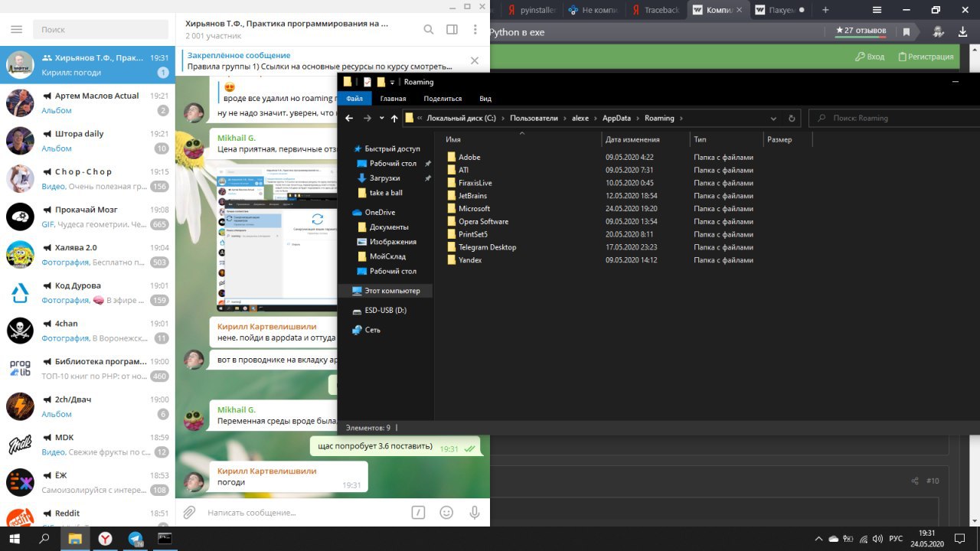Screen dimensions: 980x551
Task: Open chat Штора daily
Action: 87,141
